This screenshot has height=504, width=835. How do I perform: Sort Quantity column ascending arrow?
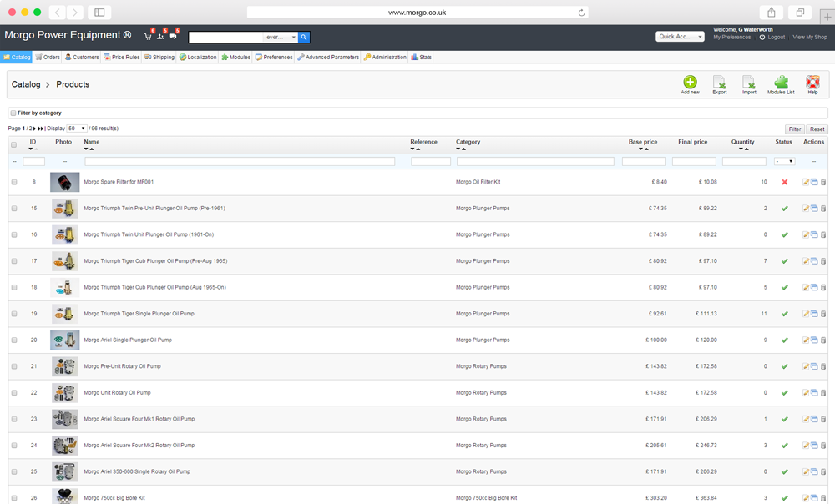point(746,149)
